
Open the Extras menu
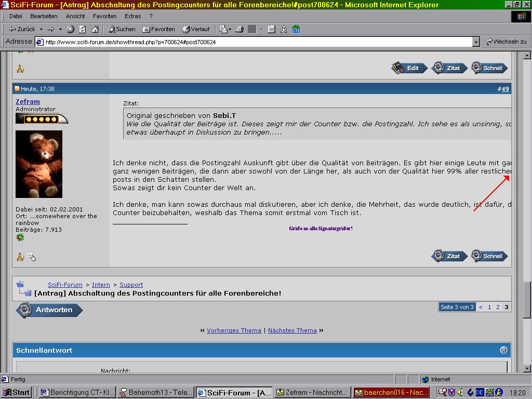(132, 16)
